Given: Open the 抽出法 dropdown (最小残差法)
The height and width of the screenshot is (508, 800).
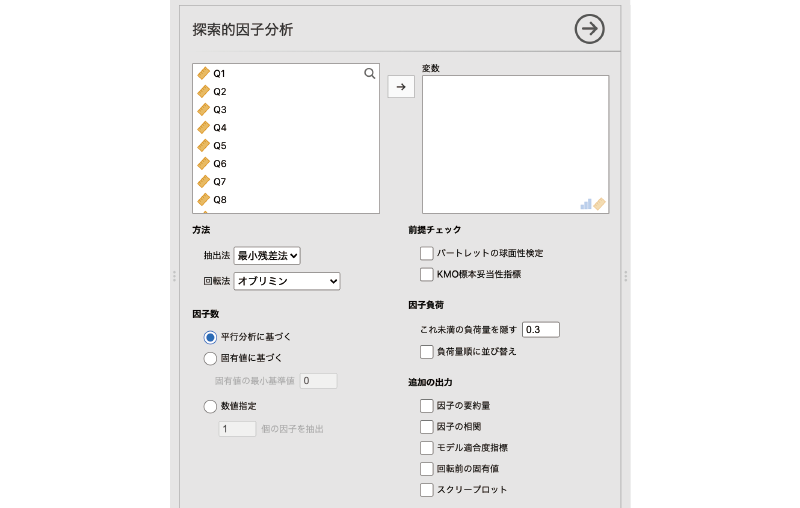Looking at the screenshot, I should click(x=267, y=256).
